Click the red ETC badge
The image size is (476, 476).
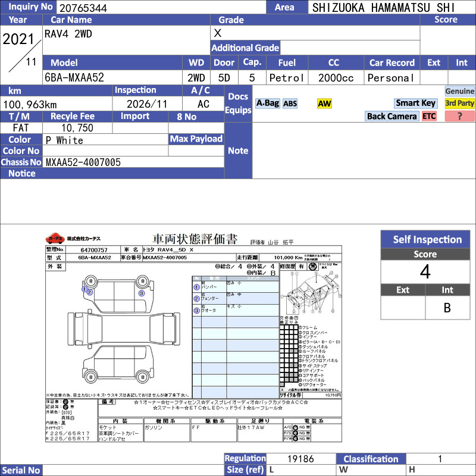(x=429, y=116)
